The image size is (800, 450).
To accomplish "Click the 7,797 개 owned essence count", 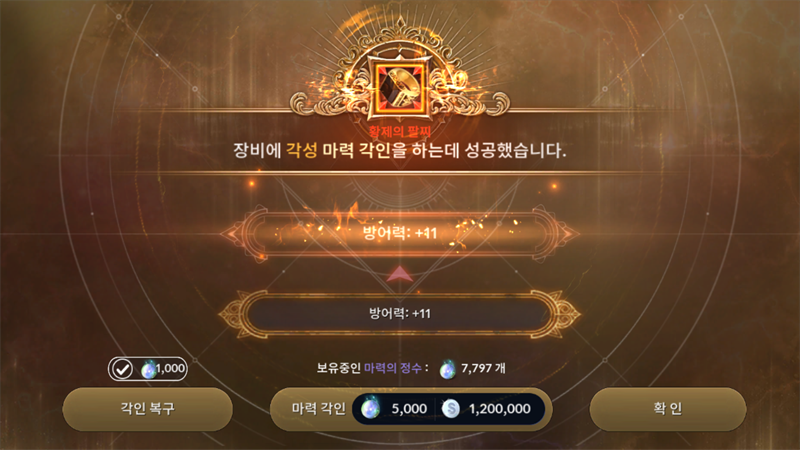I will pyautogui.click(x=483, y=368).
